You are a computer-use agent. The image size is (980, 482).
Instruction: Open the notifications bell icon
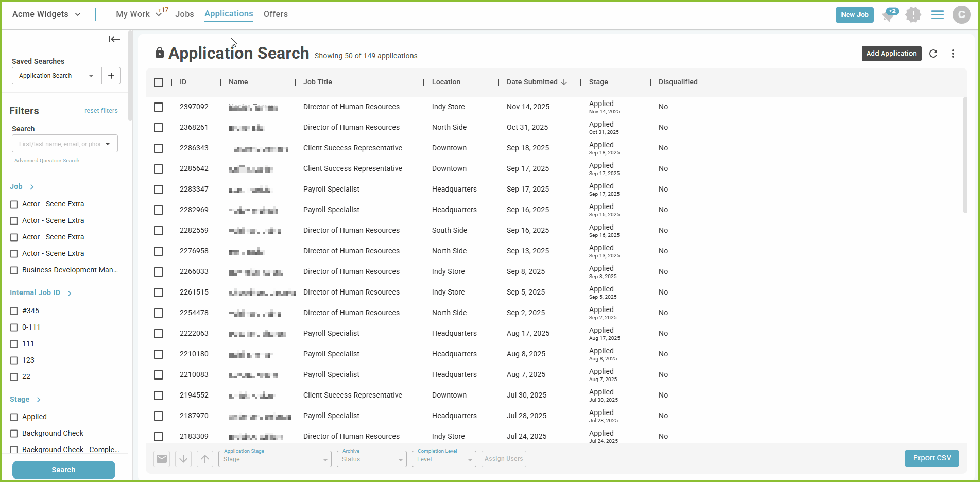point(888,15)
